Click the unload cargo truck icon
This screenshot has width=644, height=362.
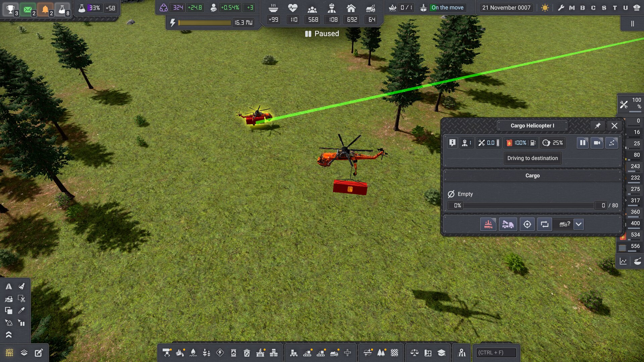488,224
